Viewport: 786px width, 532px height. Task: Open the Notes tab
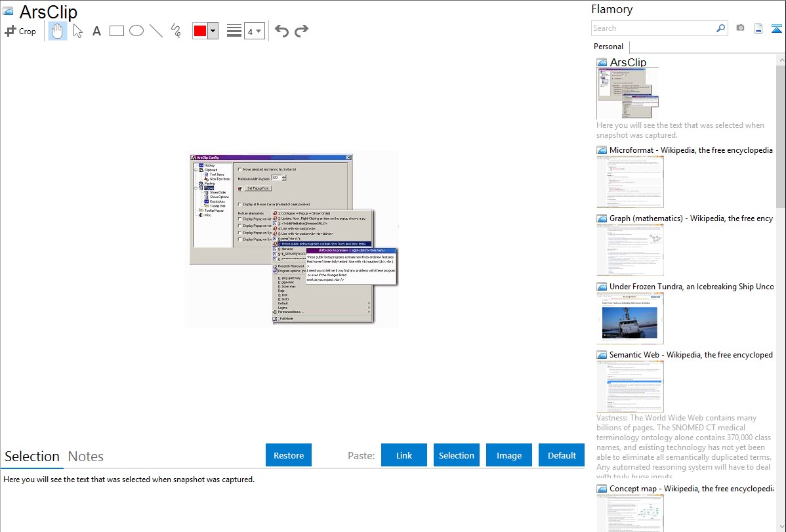(86, 457)
